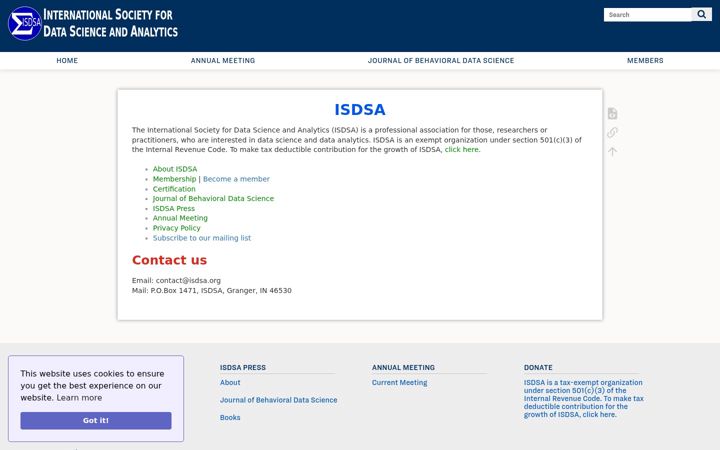
Task: Open the Current Meeting footer link
Action: [399, 382]
